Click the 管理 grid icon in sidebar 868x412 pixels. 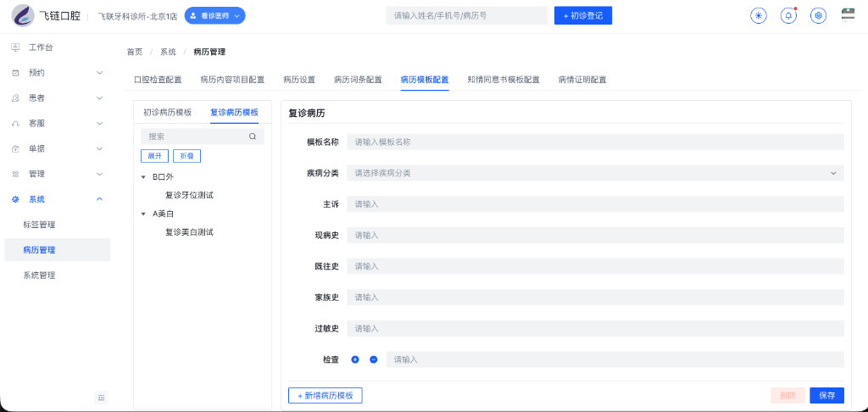15,174
